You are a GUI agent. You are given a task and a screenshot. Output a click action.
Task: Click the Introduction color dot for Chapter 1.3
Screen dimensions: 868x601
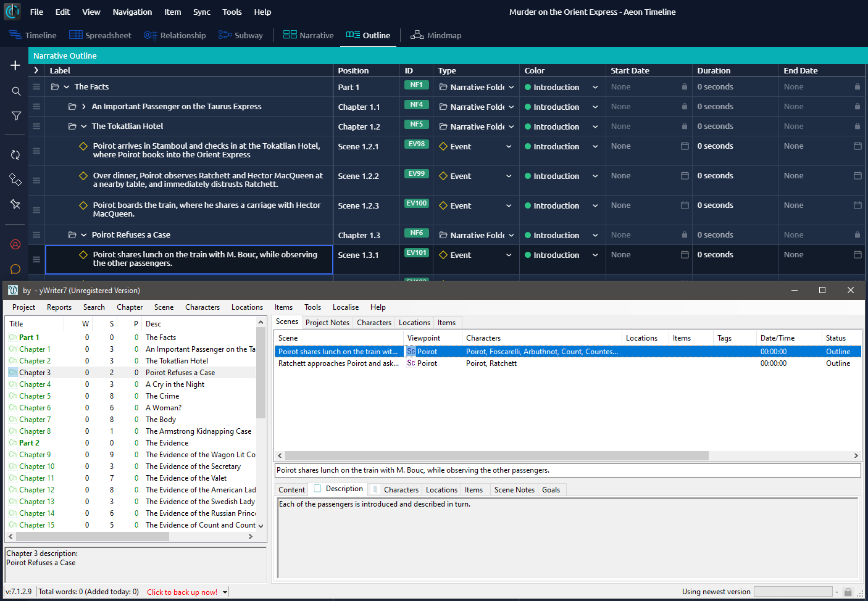tap(528, 236)
